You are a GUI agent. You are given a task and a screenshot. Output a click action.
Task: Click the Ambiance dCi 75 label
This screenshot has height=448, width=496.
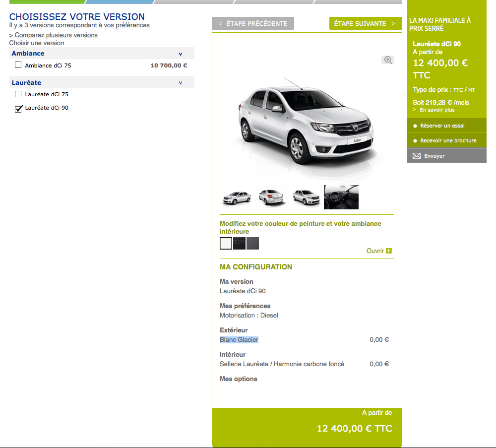click(x=48, y=65)
